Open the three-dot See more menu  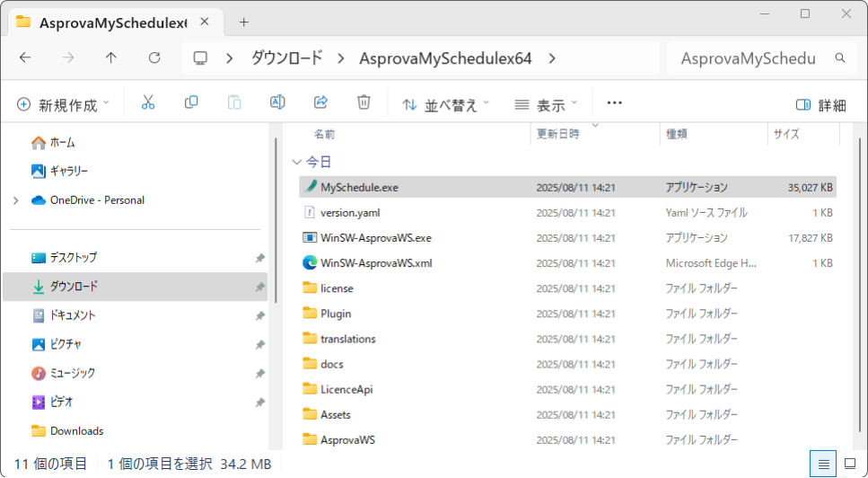click(615, 103)
